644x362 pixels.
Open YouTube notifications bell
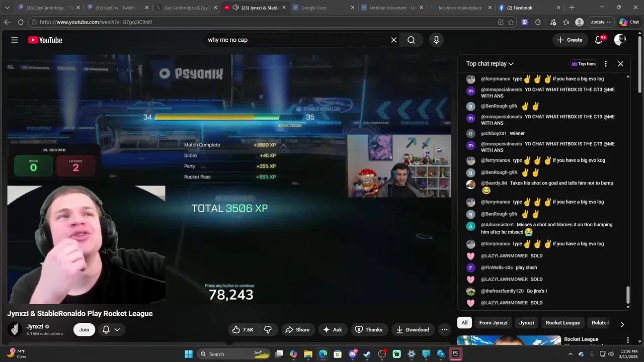(599, 40)
